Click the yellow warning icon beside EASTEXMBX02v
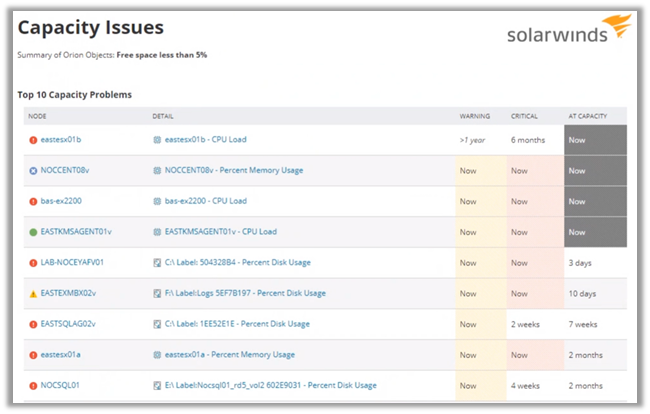 tap(34, 293)
